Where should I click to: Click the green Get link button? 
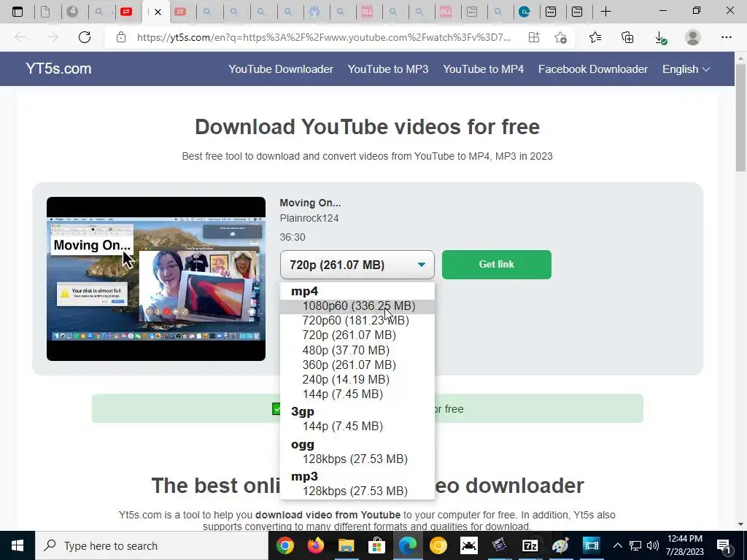pos(496,264)
